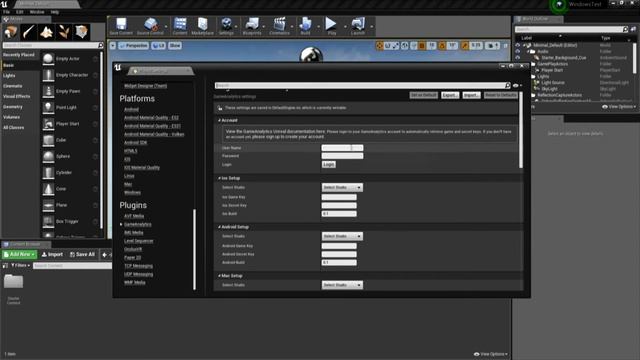Open the Edit menu
Screen dimensions: 640x360
[20, 12]
